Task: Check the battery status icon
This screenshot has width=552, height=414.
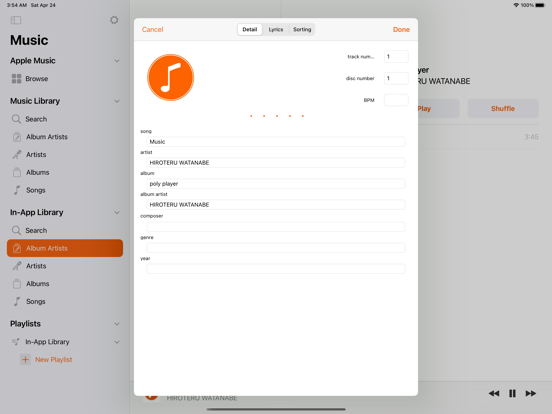Action: click(x=540, y=5)
